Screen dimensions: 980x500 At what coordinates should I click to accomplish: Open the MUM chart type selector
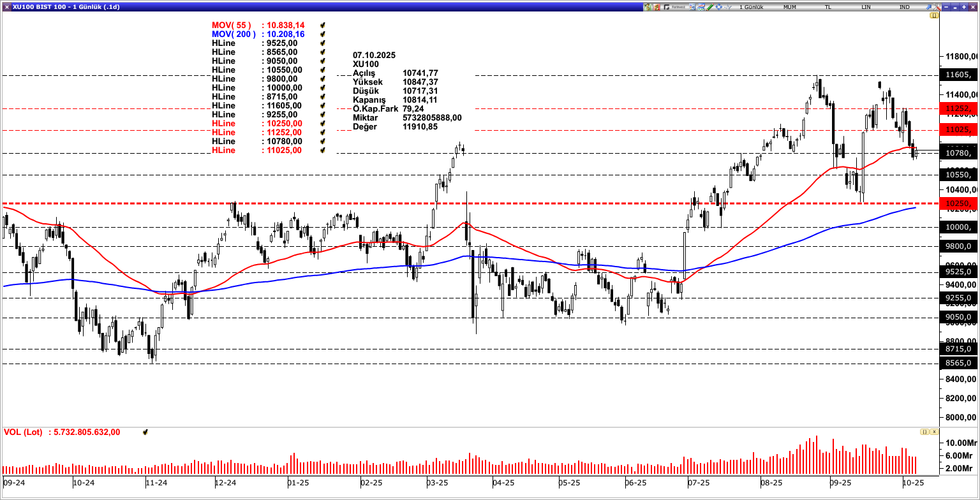(790, 7)
